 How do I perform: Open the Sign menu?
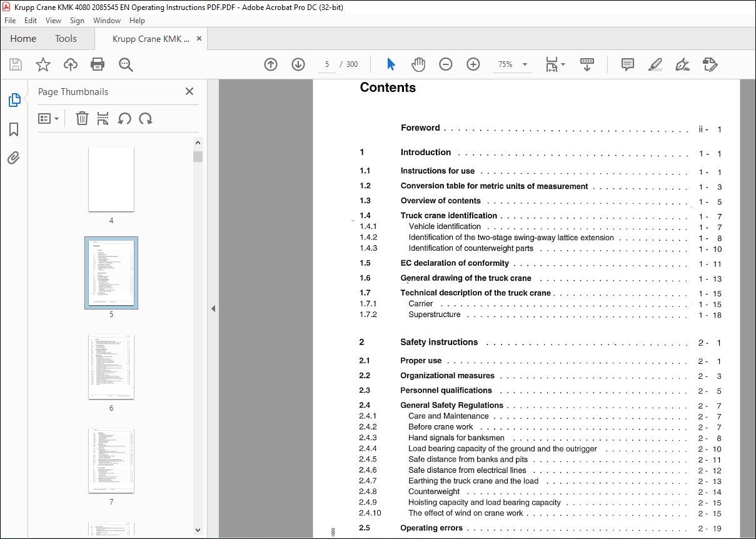coord(77,21)
